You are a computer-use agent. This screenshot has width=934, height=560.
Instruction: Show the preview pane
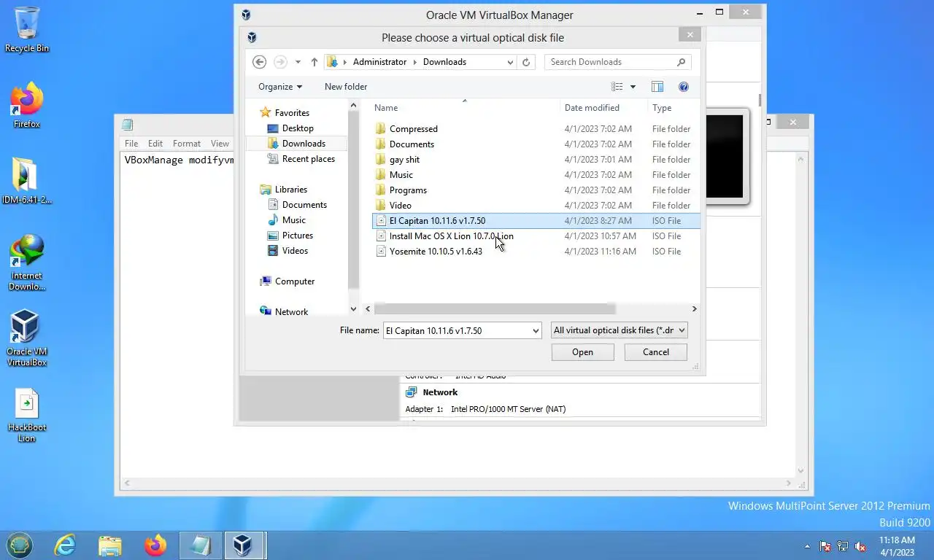click(x=657, y=87)
